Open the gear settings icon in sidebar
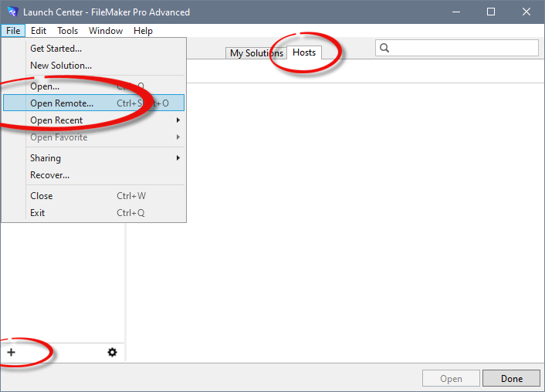Viewport: 545px width, 392px height. pyautogui.click(x=112, y=353)
